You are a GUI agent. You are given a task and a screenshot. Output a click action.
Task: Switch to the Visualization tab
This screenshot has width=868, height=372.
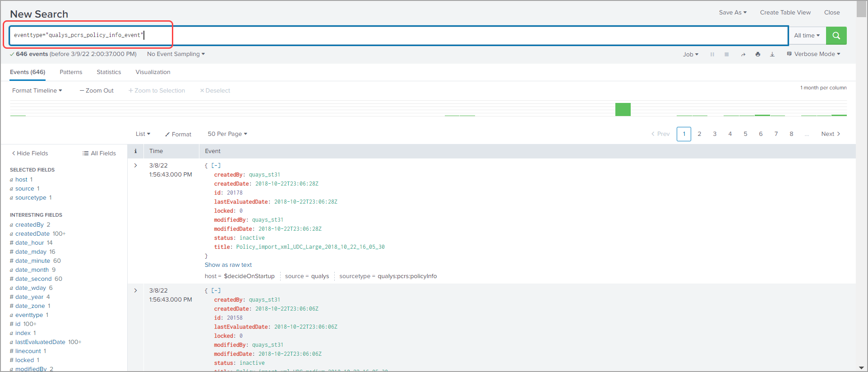[x=153, y=72]
